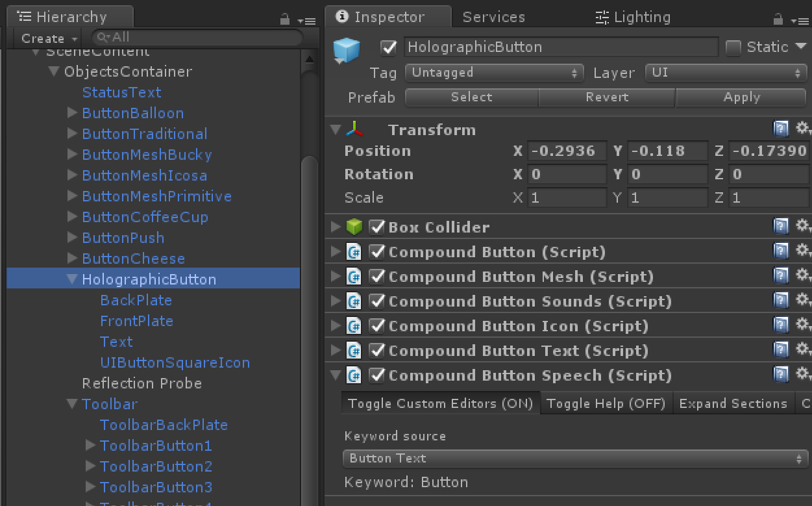Open help for Transform component

tap(781, 129)
